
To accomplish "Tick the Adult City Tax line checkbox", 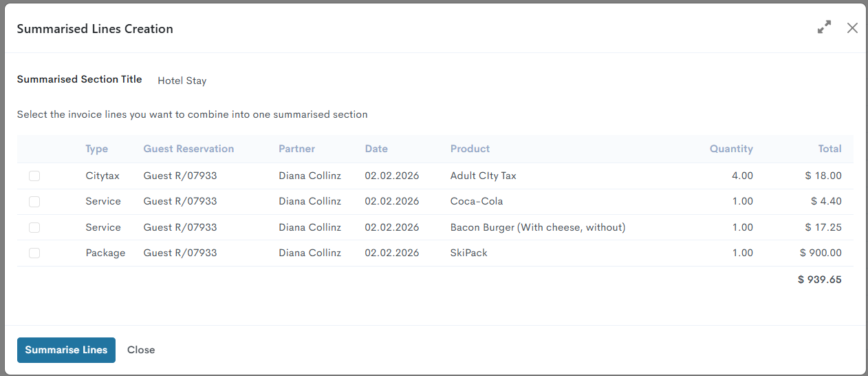I will pos(34,176).
